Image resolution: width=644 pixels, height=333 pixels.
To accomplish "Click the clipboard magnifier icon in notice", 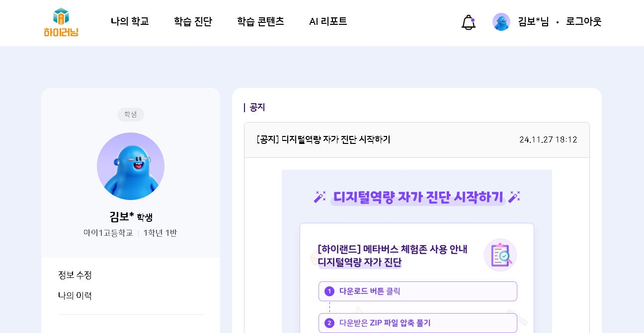I will coord(500,255).
